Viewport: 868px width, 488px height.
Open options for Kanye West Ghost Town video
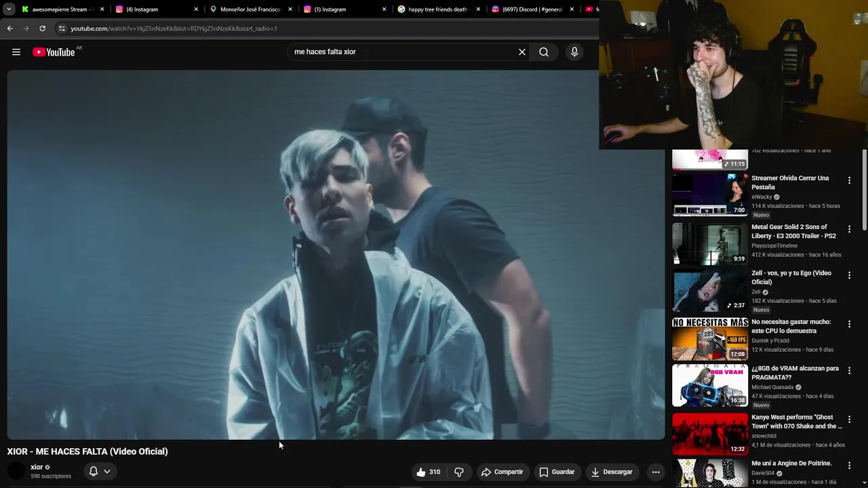[x=849, y=420]
